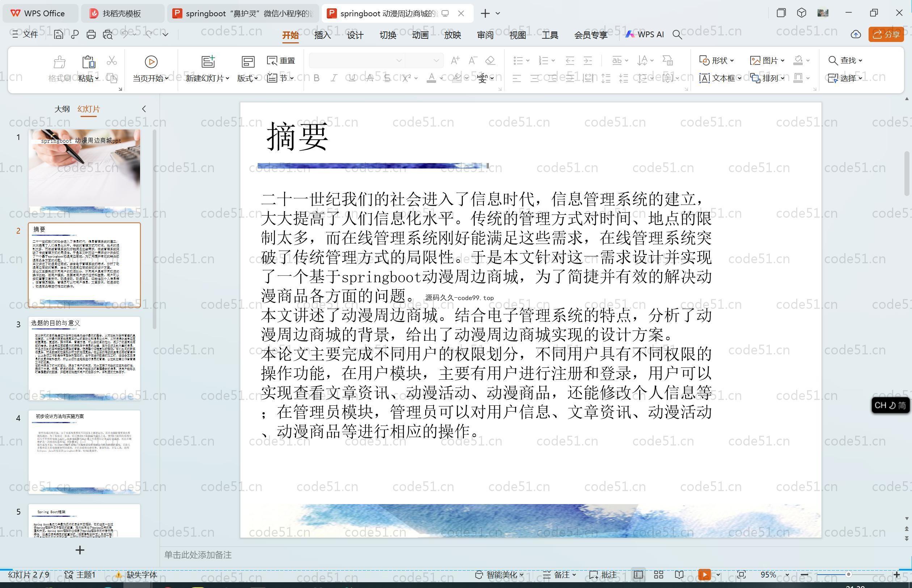Viewport: 912px width, 588px height.
Task: Click the Undo arrow icon
Action: click(x=124, y=34)
